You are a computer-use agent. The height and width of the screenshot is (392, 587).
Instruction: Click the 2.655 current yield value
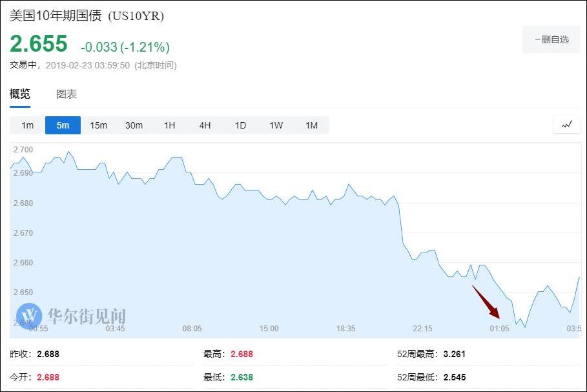click(x=39, y=44)
